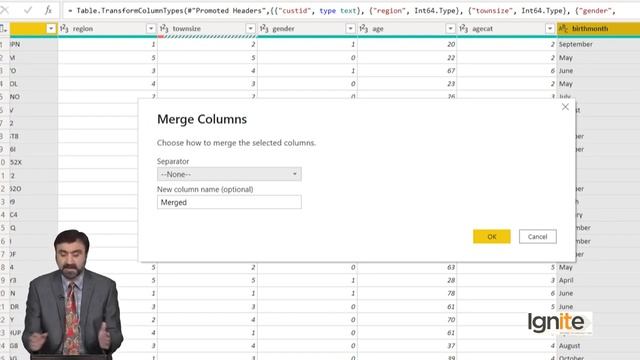Click age cell with value 22
Viewport: 640px width, 360px height.
tap(407, 58)
